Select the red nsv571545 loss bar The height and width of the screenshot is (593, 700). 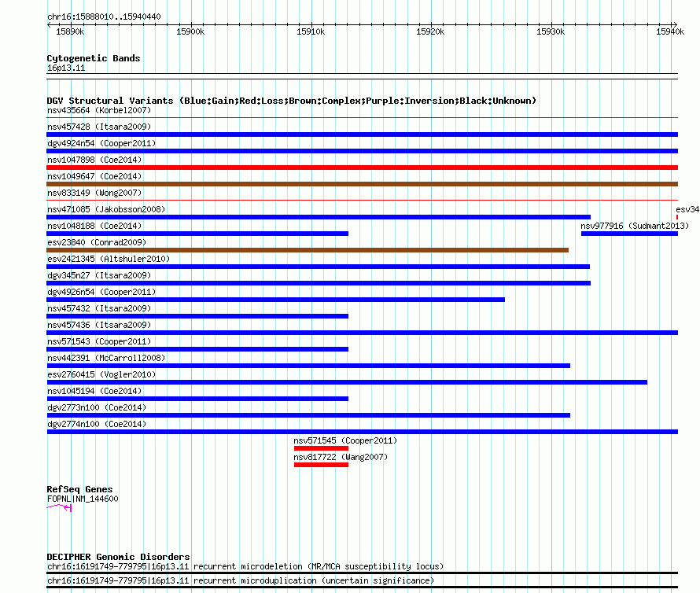[321, 448]
